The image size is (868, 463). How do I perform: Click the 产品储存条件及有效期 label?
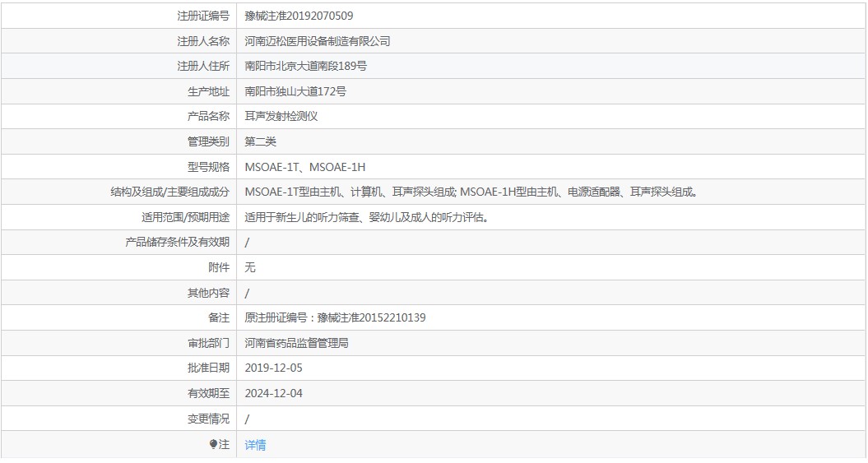coord(177,243)
